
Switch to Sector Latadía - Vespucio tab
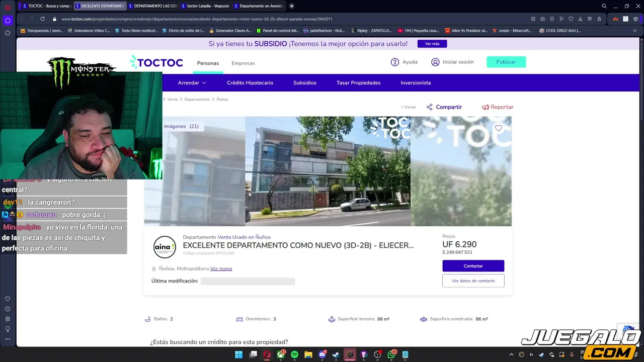[205, 6]
